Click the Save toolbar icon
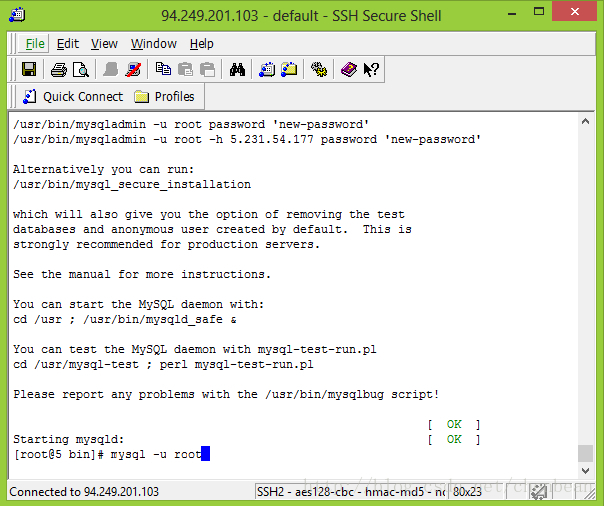Image resolution: width=604 pixels, height=506 pixels. click(29, 70)
